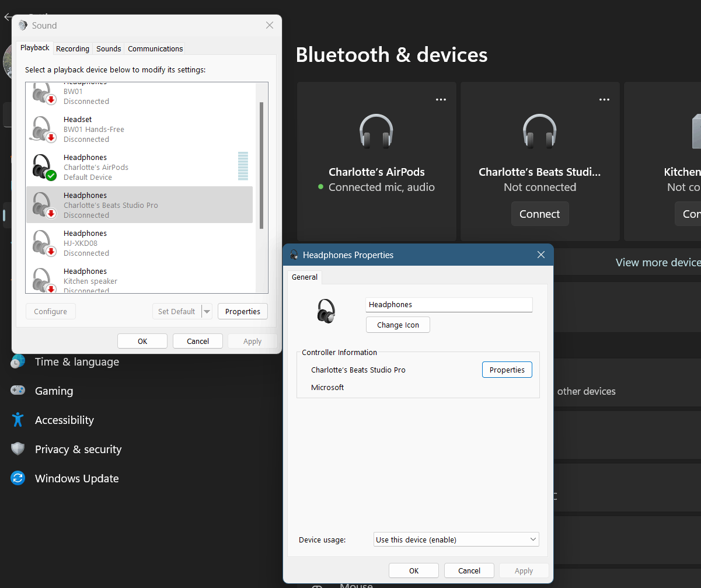
Task: Click Charlotte's AirPods headphones icon in Sound list
Action: [x=43, y=168]
